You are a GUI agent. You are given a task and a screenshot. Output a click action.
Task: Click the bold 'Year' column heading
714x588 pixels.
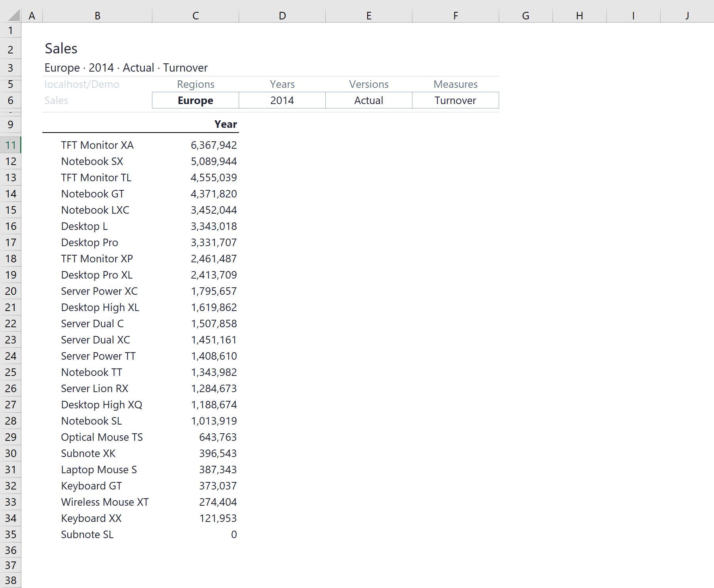point(226,124)
